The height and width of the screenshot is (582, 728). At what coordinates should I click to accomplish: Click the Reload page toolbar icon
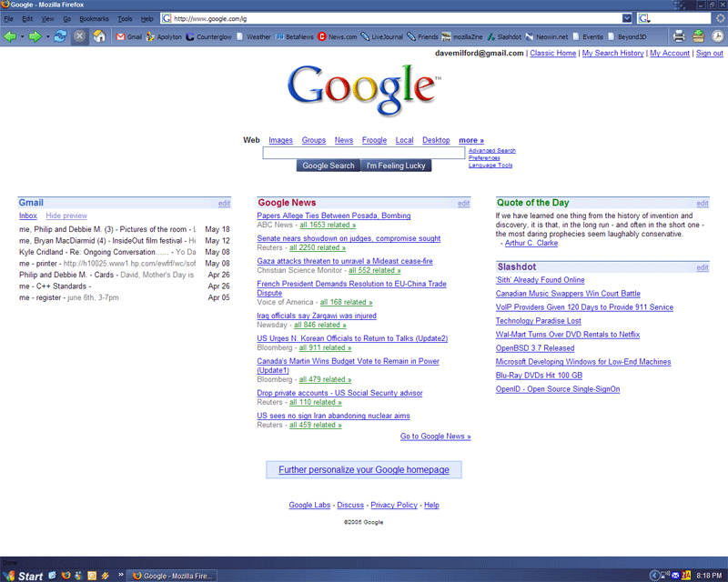(x=60, y=36)
